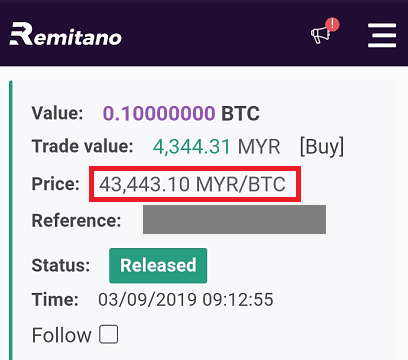Image resolution: width=408 pixels, height=360 pixels.
Task: Click the Follow label
Action: click(62, 335)
